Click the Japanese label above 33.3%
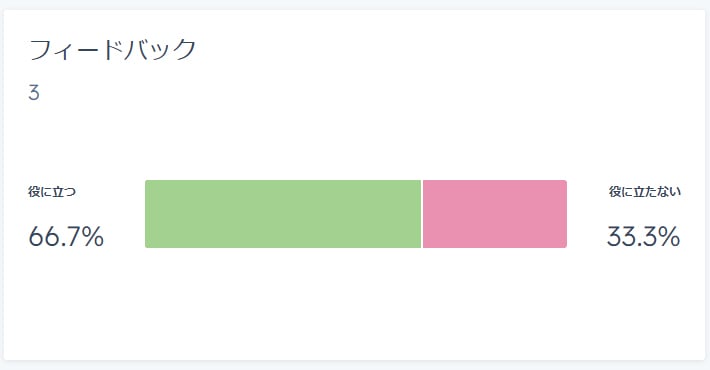710x370 pixels. [645, 192]
